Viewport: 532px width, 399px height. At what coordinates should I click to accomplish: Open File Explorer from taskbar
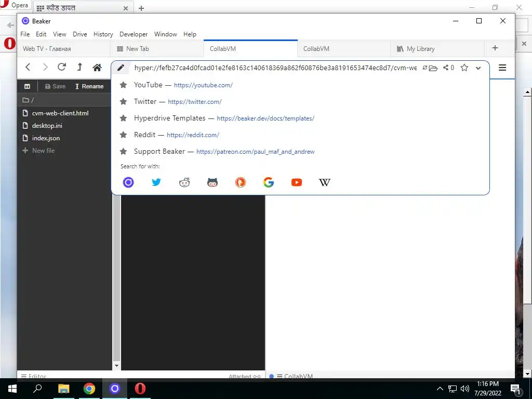[x=63, y=389]
